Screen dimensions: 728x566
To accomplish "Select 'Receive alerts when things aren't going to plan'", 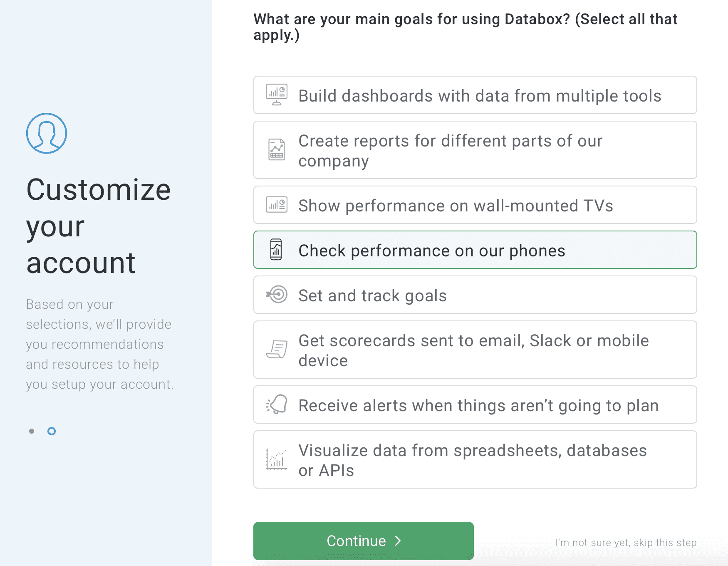I will [474, 405].
